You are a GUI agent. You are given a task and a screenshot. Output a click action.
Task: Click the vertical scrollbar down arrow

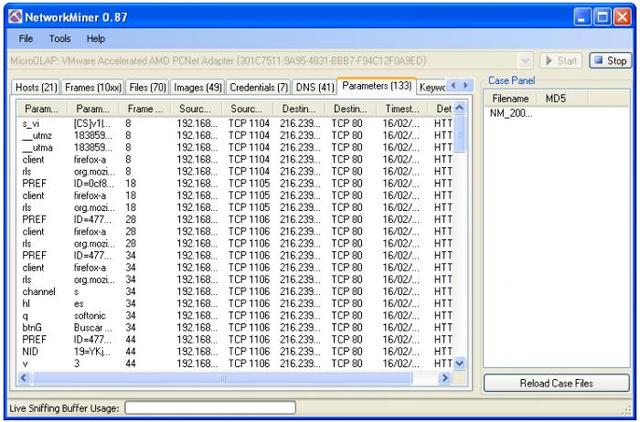pos(460,364)
